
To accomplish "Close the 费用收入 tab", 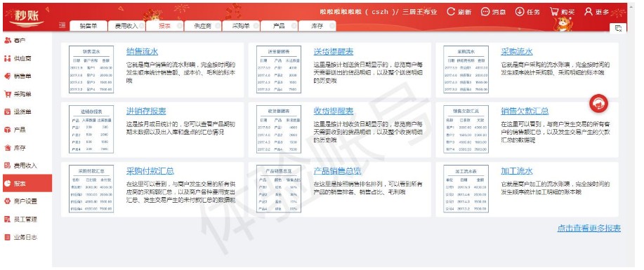I will tap(141, 26).
